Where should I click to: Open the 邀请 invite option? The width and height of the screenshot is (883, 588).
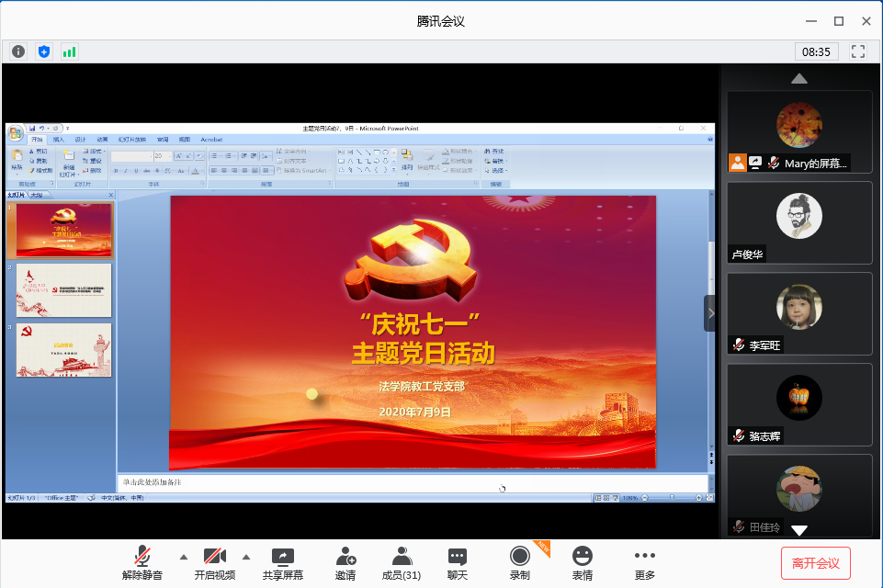(345, 563)
